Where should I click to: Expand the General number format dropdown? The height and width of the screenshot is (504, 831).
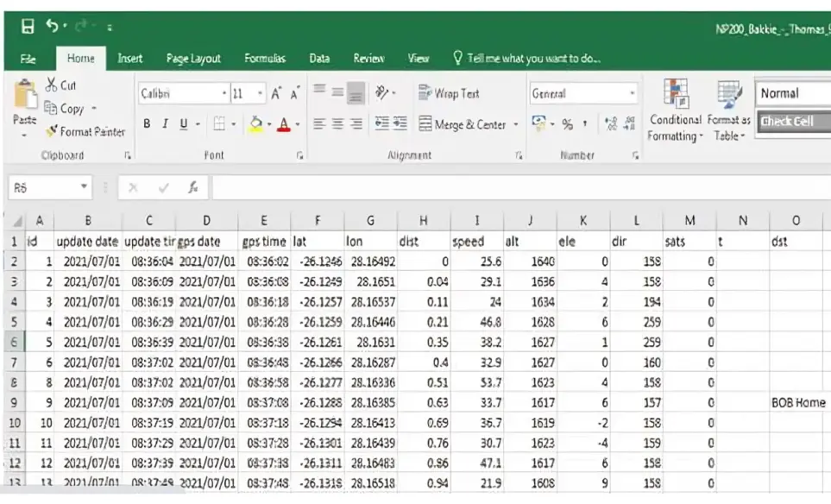633,93
